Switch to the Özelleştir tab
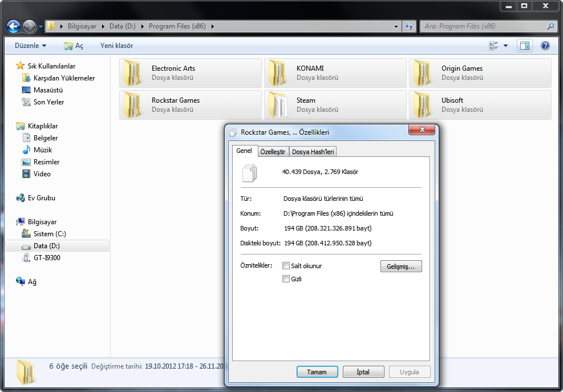The image size is (563, 392). click(x=273, y=152)
